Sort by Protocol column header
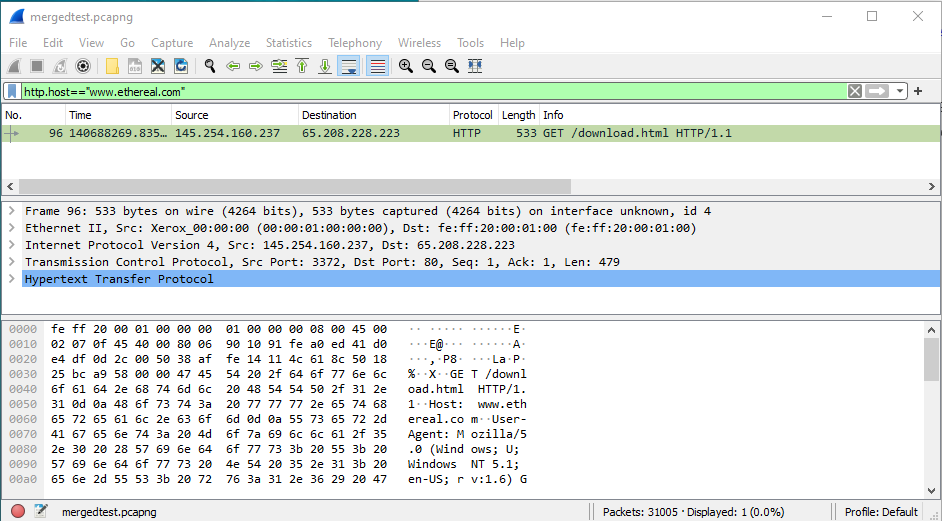Screen dimensions: 942x521 pyautogui.click(x=473, y=115)
